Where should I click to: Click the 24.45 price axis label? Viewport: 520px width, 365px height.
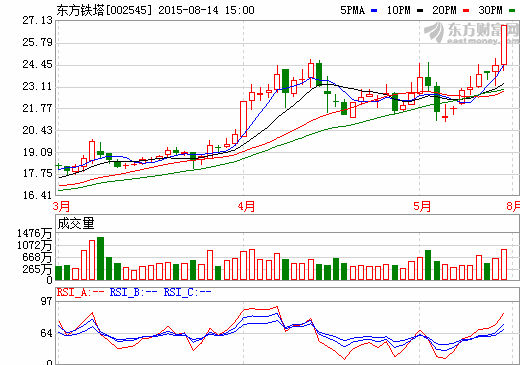click(x=38, y=65)
